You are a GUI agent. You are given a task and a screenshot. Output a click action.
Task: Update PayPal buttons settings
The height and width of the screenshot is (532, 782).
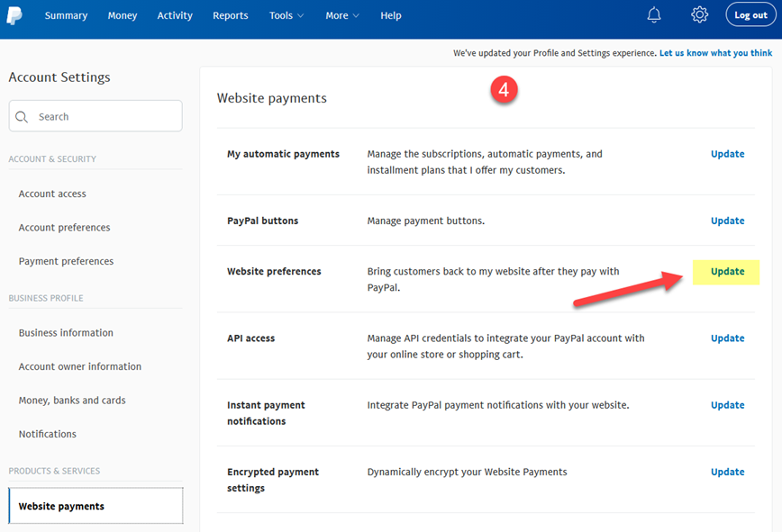click(727, 221)
